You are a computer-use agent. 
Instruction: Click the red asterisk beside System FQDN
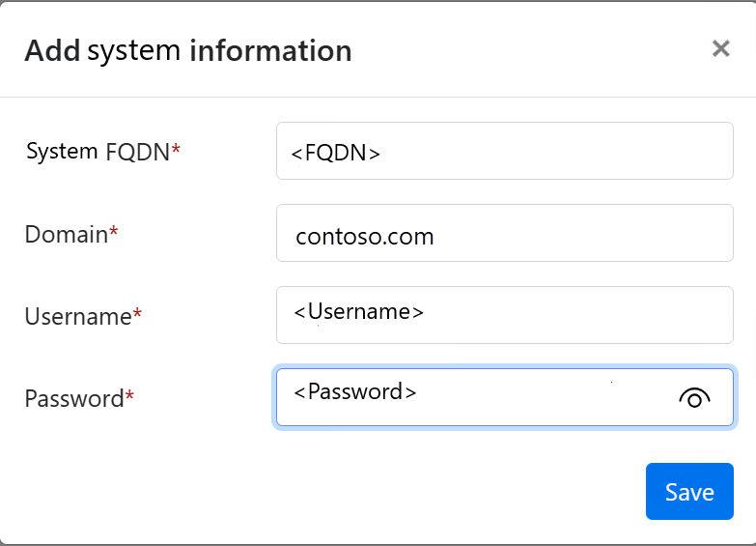177,150
